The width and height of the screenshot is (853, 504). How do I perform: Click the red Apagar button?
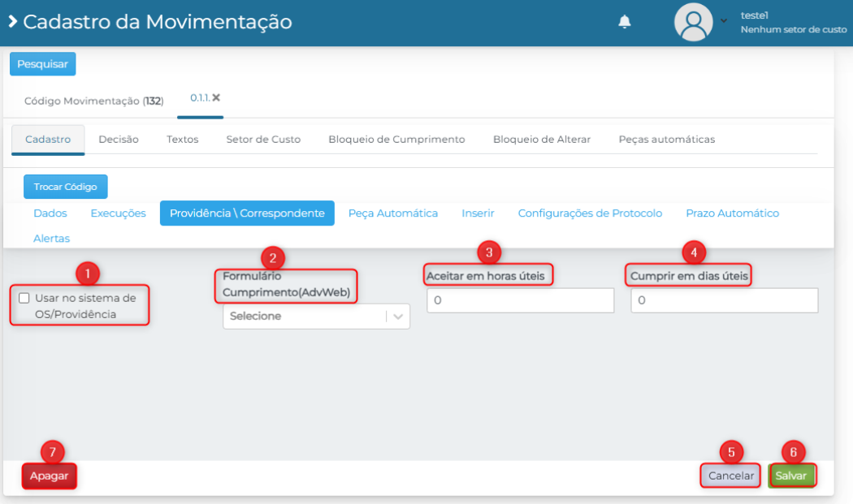point(49,476)
